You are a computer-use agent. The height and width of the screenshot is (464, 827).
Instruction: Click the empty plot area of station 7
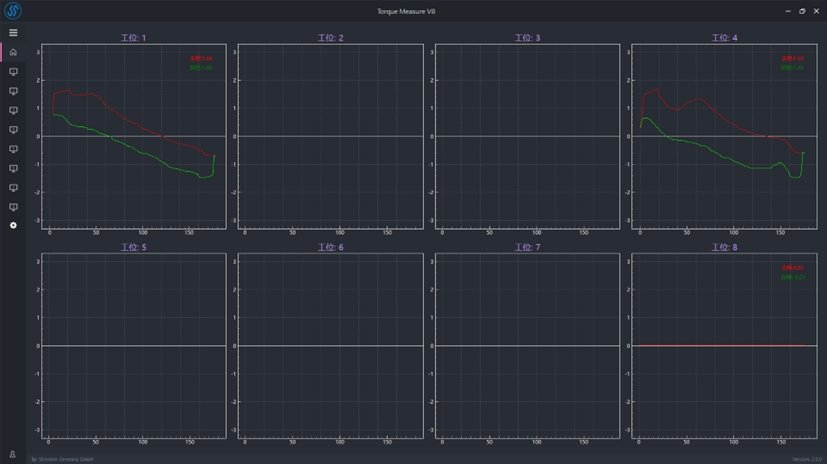tap(527, 346)
